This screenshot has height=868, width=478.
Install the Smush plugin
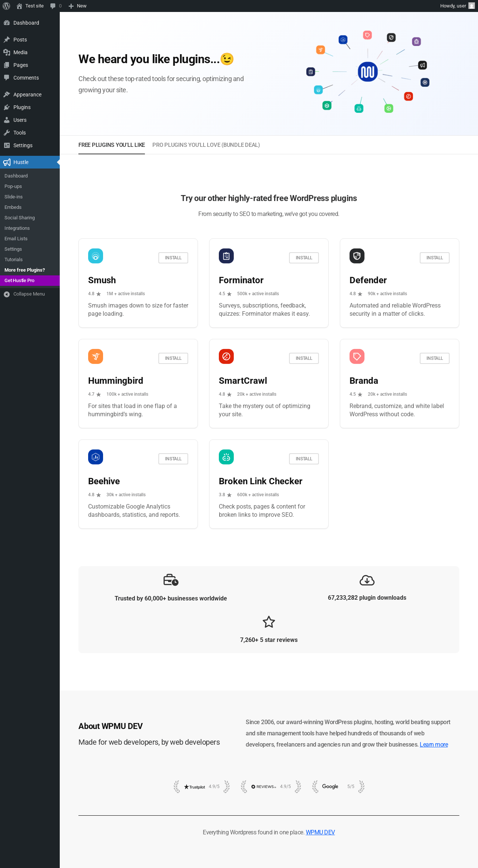(173, 258)
